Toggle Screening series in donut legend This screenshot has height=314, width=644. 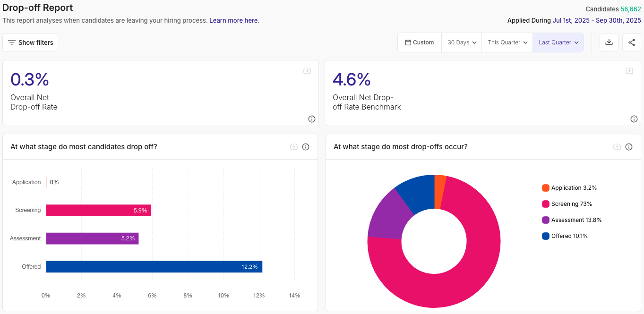point(567,204)
